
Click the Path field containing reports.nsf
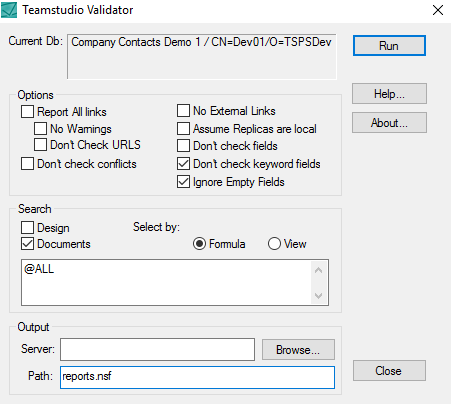(x=197, y=377)
